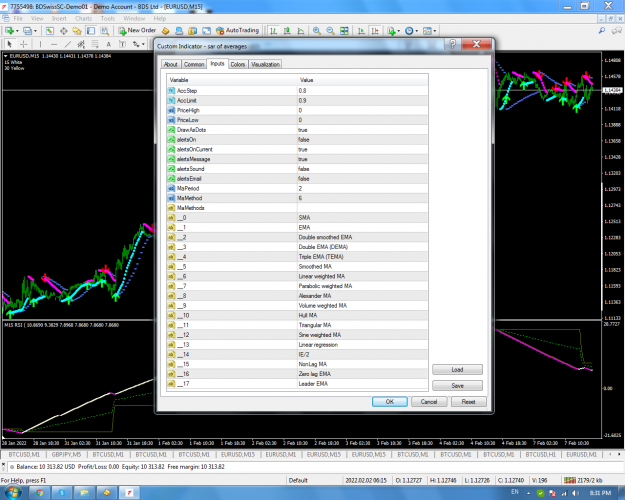Click the search magnifier in the toolbar
The height and width of the screenshot is (500, 625).
point(602,31)
